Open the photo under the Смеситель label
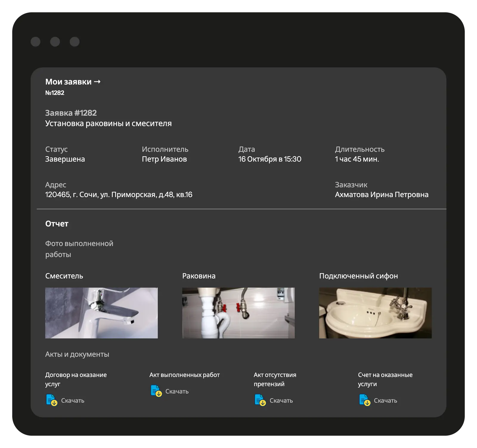 101,313
